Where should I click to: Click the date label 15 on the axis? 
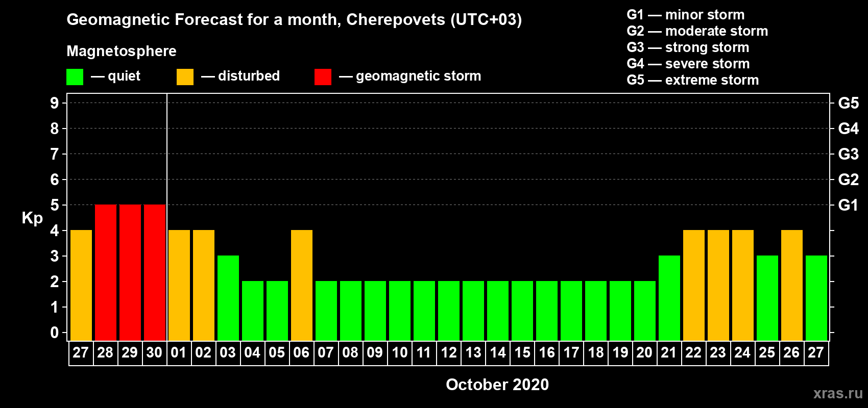522,352
